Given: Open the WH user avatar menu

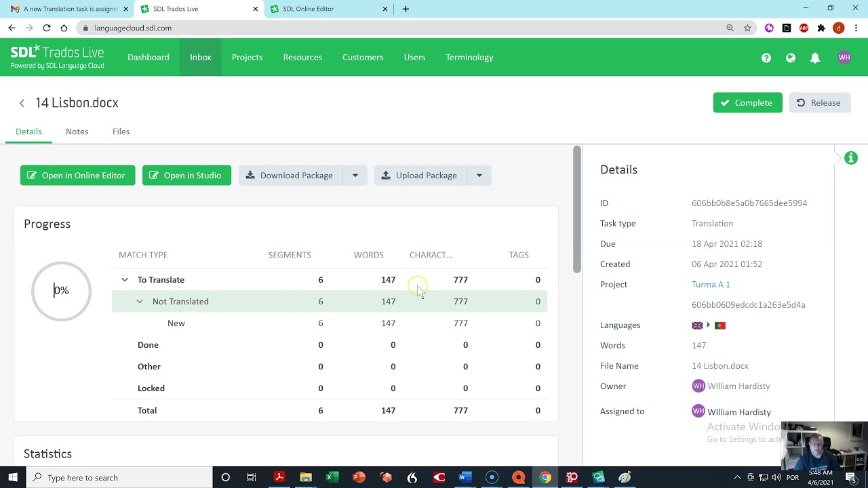Looking at the screenshot, I should (844, 58).
